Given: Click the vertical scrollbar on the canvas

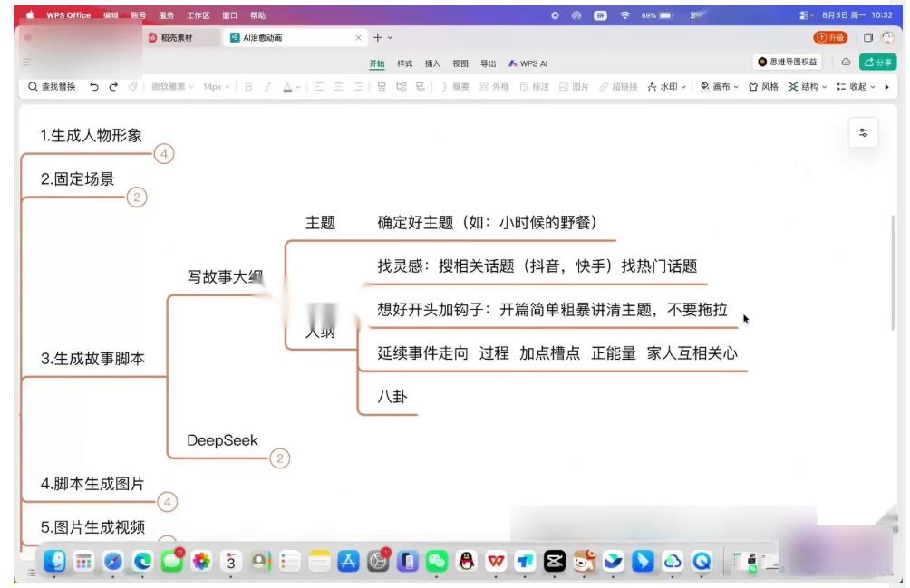Looking at the screenshot, I should pyautogui.click(x=893, y=273).
